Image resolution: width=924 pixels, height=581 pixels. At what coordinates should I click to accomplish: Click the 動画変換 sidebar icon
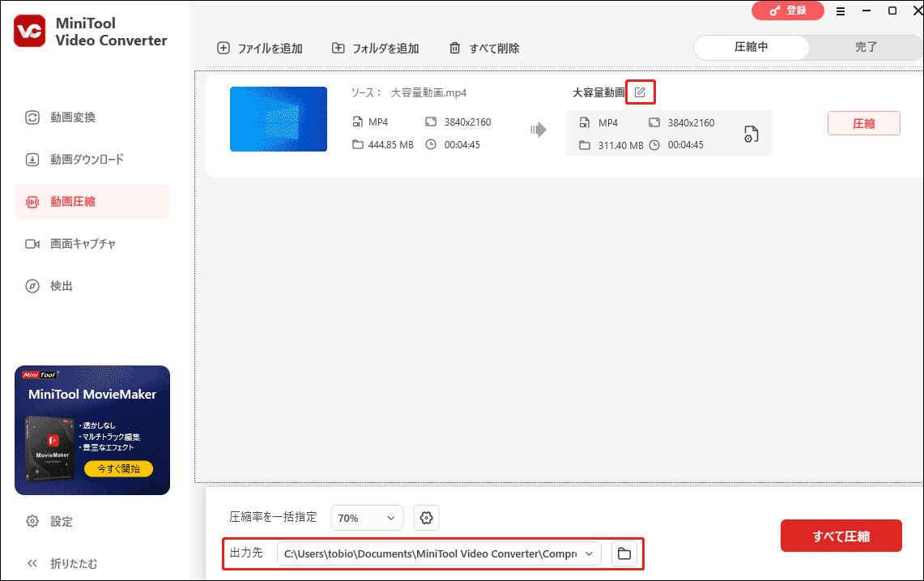32,117
